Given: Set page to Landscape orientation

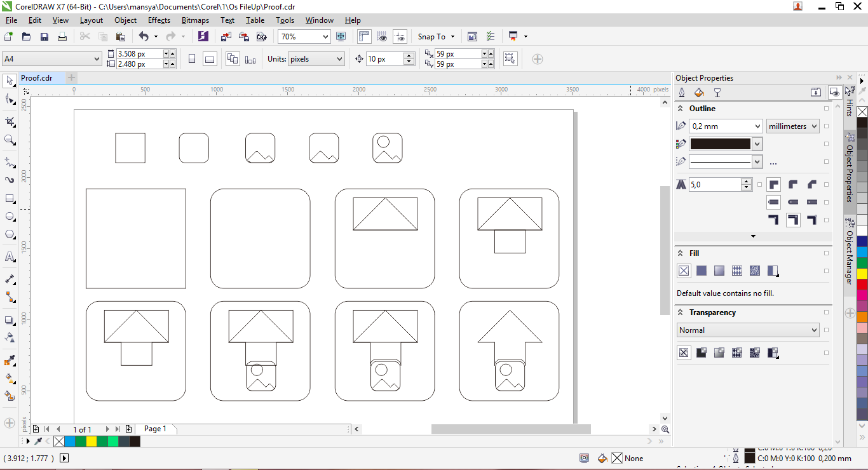Looking at the screenshot, I should click(210, 59).
